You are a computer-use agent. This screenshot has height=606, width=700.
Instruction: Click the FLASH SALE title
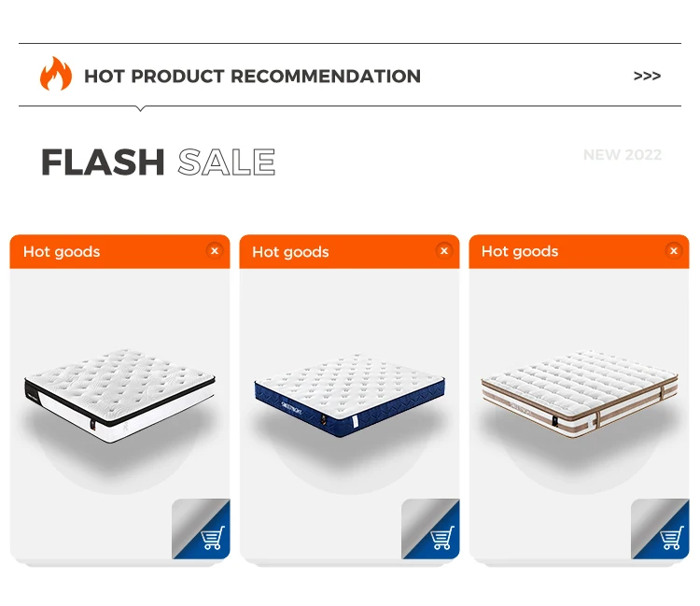[x=158, y=162]
